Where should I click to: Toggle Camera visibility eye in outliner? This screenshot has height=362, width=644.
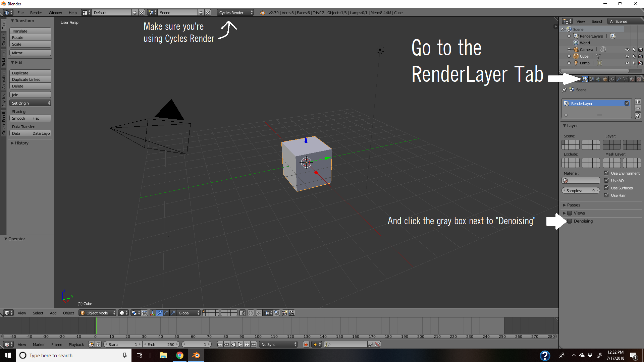(627, 50)
